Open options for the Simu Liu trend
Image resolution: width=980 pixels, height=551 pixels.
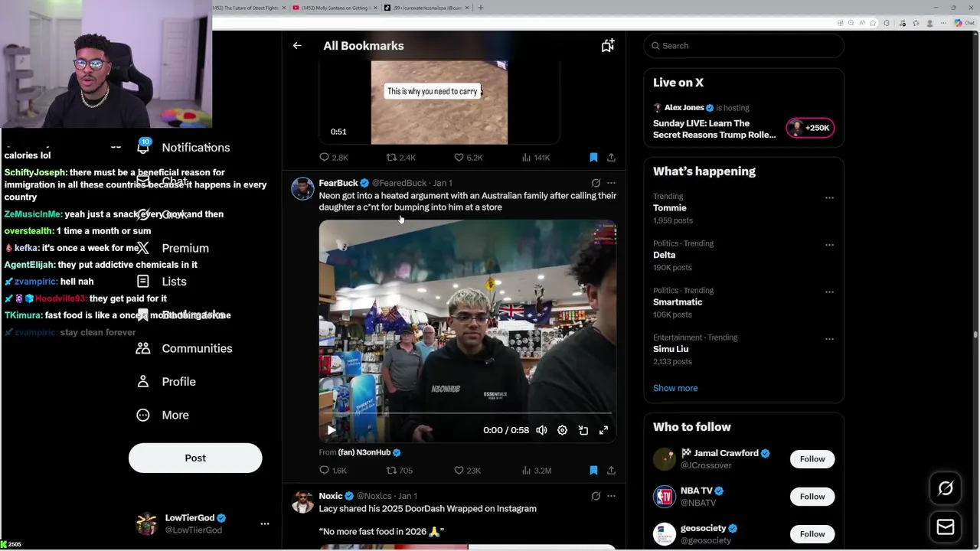pos(829,338)
